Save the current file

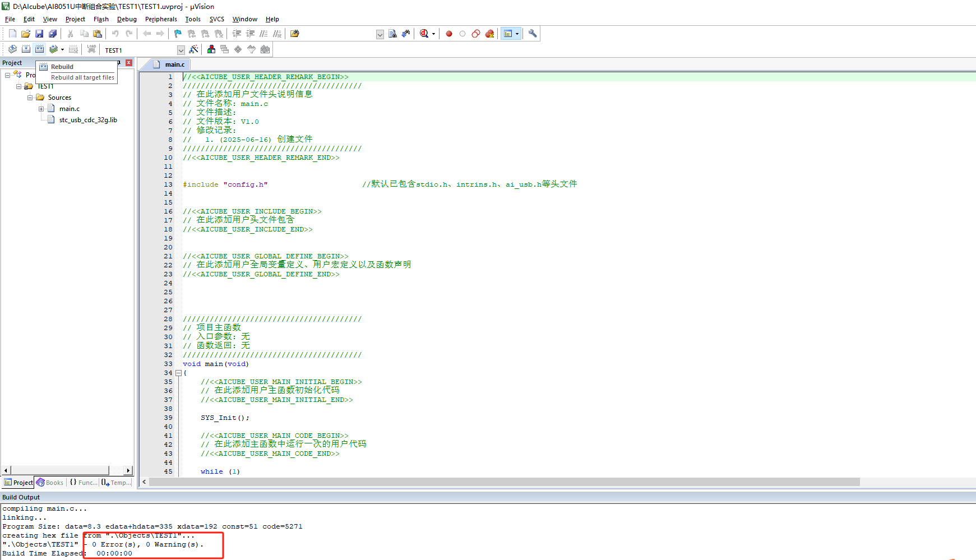pos(39,34)
